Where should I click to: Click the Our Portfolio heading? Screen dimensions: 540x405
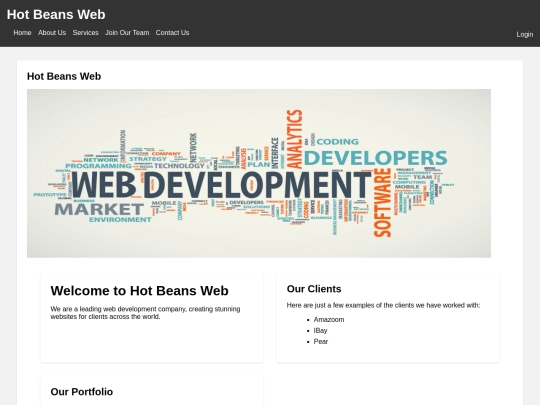82,392
